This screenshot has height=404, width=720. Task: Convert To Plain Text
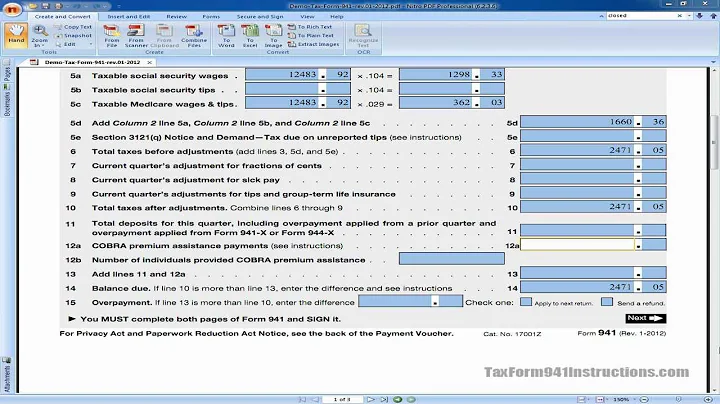[311, 35]
